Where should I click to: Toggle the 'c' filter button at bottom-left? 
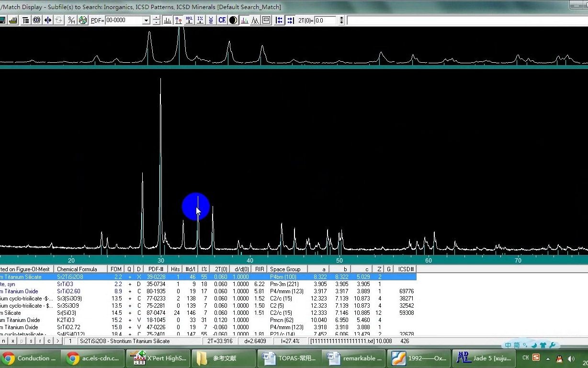[49, 341]
